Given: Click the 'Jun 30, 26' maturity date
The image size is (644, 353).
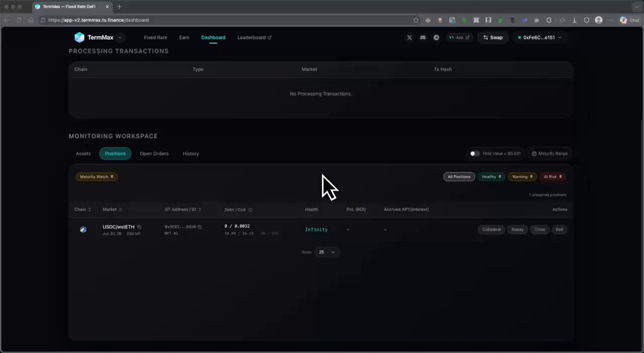Looking at the screenshot, I should pos(112,233).
